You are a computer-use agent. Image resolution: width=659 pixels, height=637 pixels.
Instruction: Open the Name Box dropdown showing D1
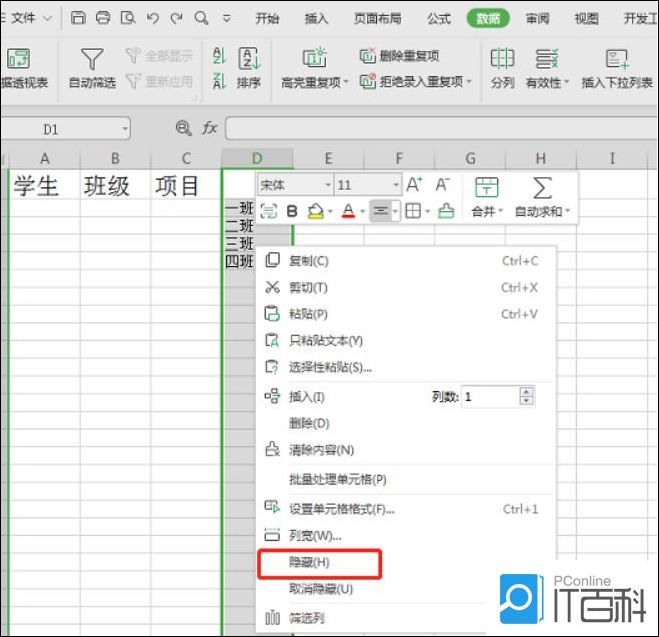tap(125, 129)
